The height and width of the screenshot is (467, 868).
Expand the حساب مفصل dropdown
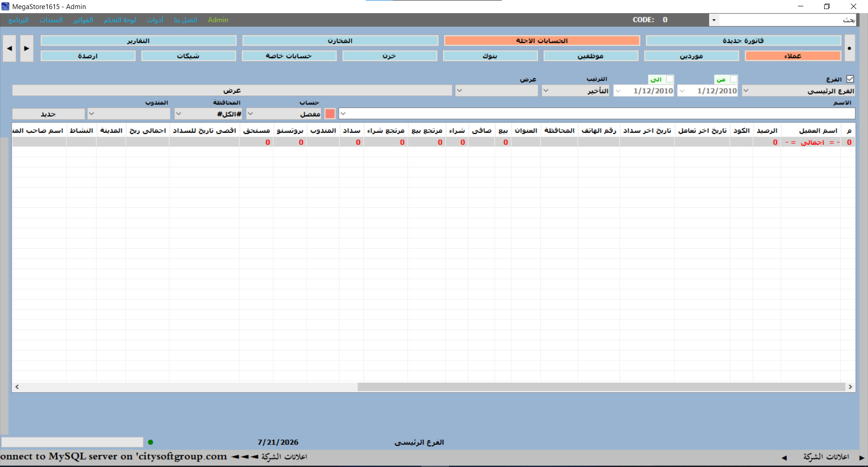[250, 113]
